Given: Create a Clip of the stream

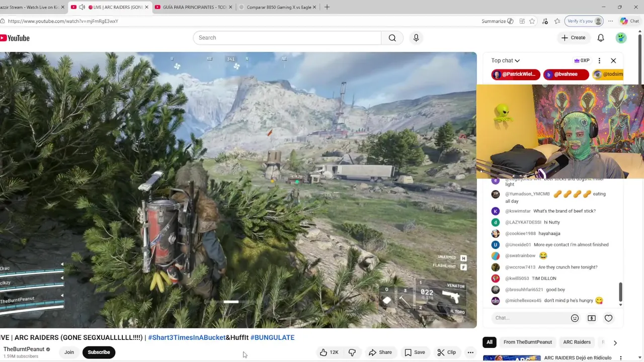Looking at the screenshot, I should 447,352.
